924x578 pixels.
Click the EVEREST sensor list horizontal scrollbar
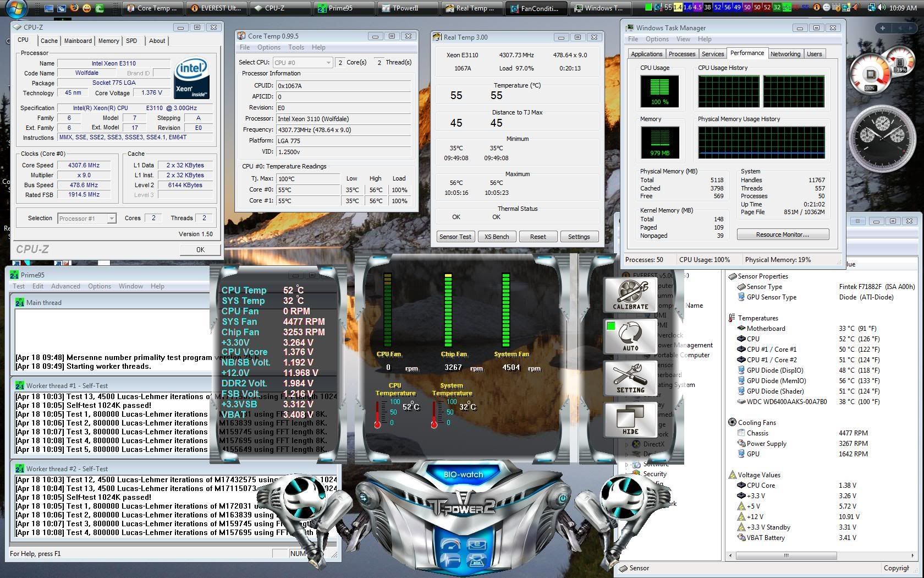click(x=785, y=555)
